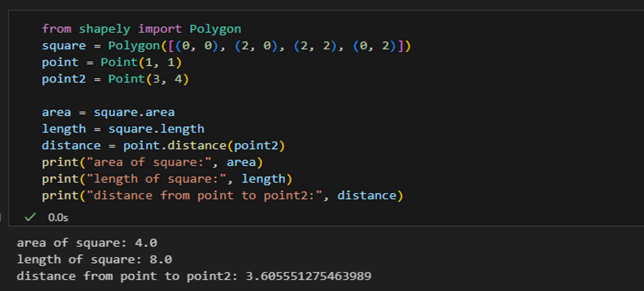Image resolution: width=644 pixels, height=291 pixels.
Task: Click 'distance' argument in last print call
Action: click(367, 196)
